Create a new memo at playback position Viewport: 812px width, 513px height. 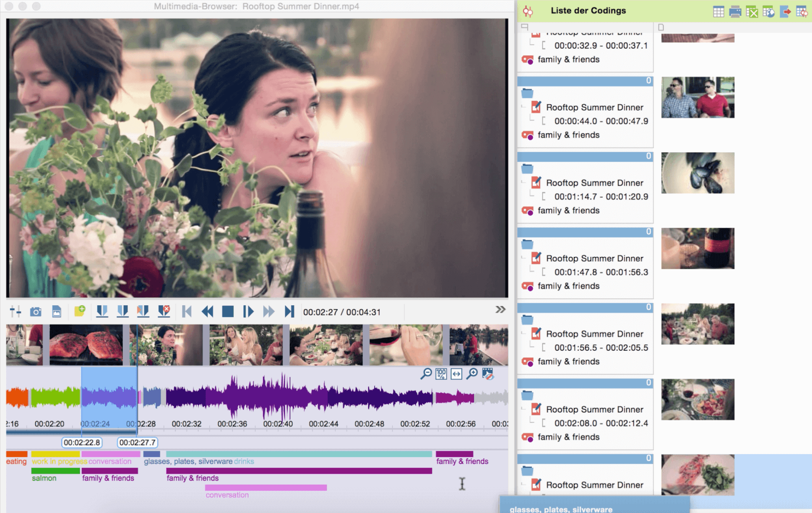pyautogui.click(x=80, y=312)
